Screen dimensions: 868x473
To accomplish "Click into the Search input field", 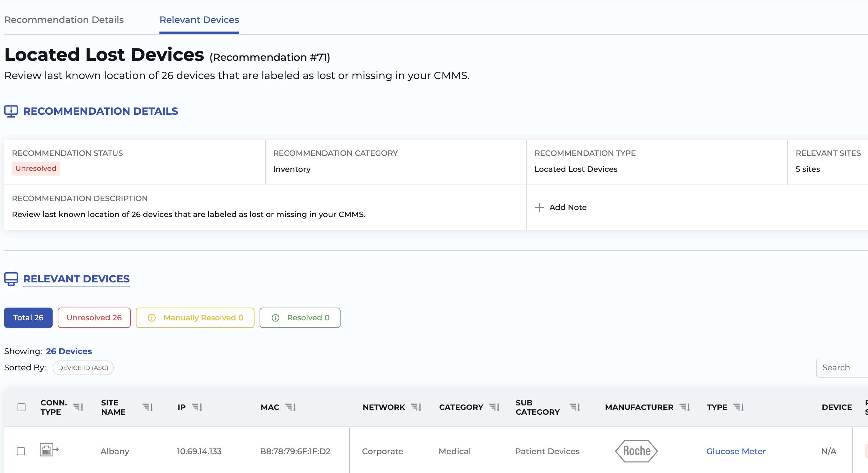I will coord(842,367).
